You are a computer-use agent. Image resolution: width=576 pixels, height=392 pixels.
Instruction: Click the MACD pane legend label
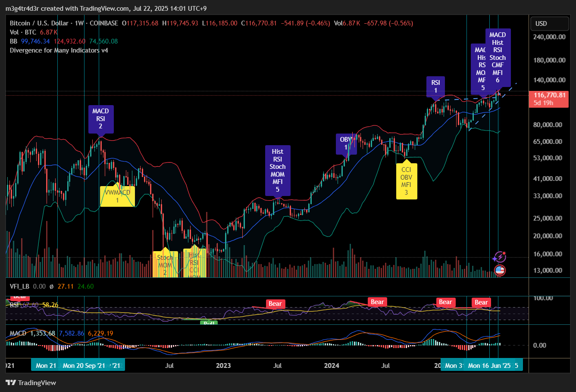click(x=18, y=333)
